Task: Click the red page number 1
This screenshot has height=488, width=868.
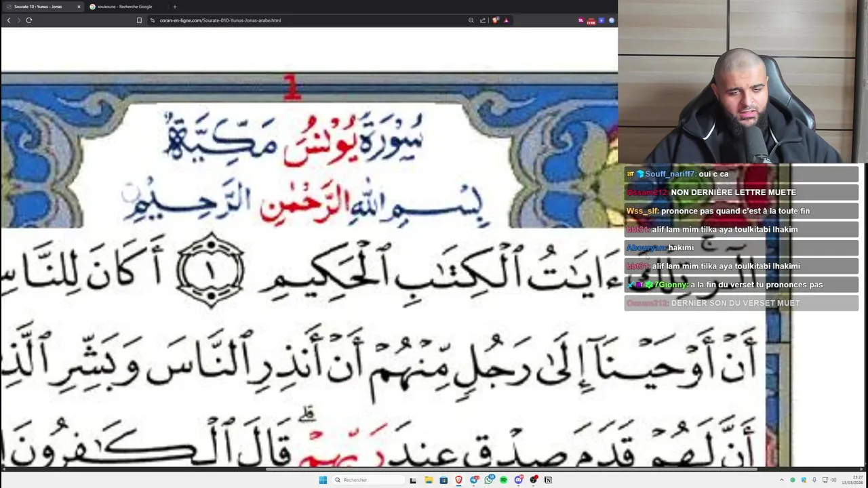Action: coord(292,87)
